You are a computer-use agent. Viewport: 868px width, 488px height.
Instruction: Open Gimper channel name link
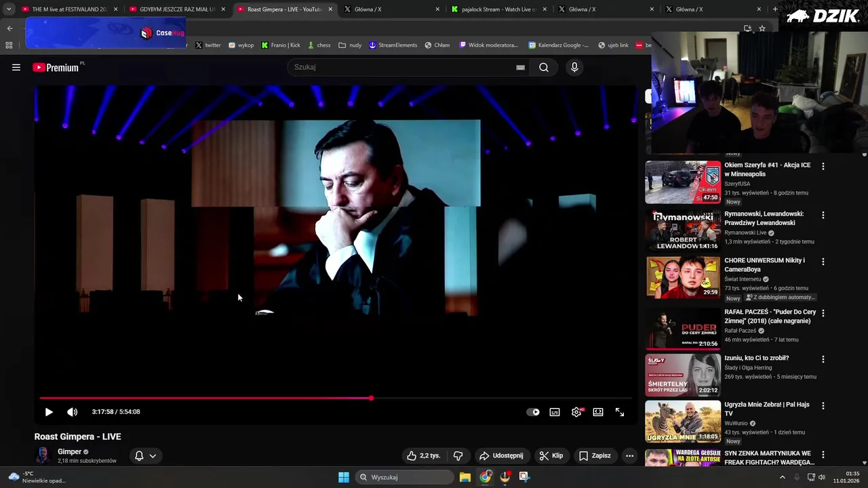click(x=70, y=451)
